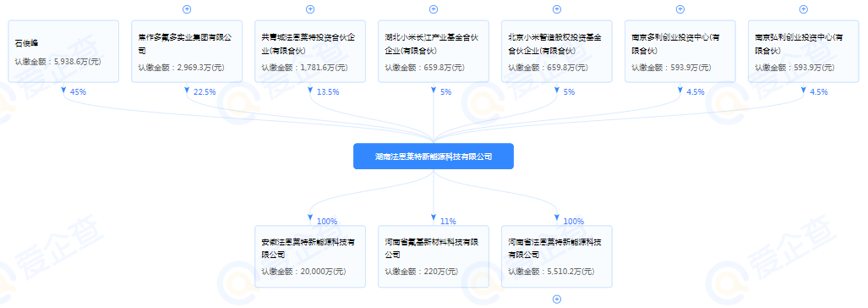Click 100% label above 河南省法恩莱特

pyautogui.click(x=574, y=221)
